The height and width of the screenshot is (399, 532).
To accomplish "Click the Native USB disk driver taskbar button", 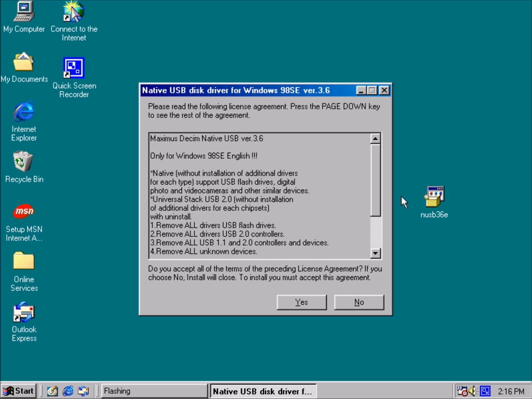I will pos(263,391).
